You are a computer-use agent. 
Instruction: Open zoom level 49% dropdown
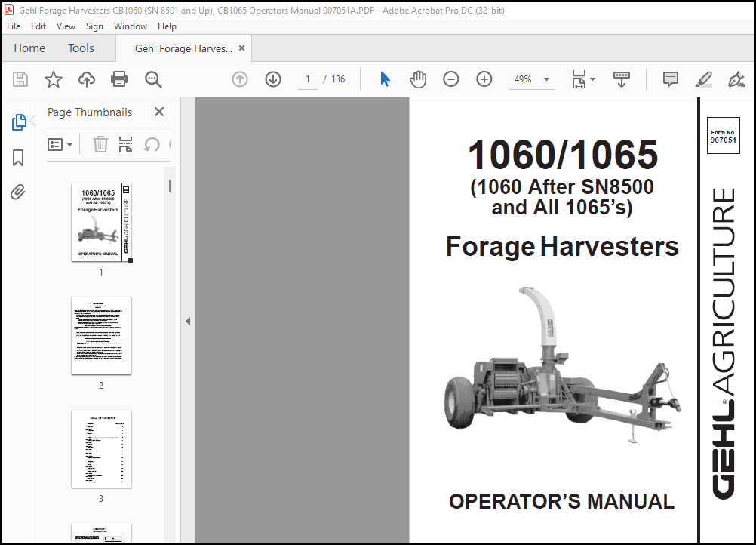click(x=546, y=79)
